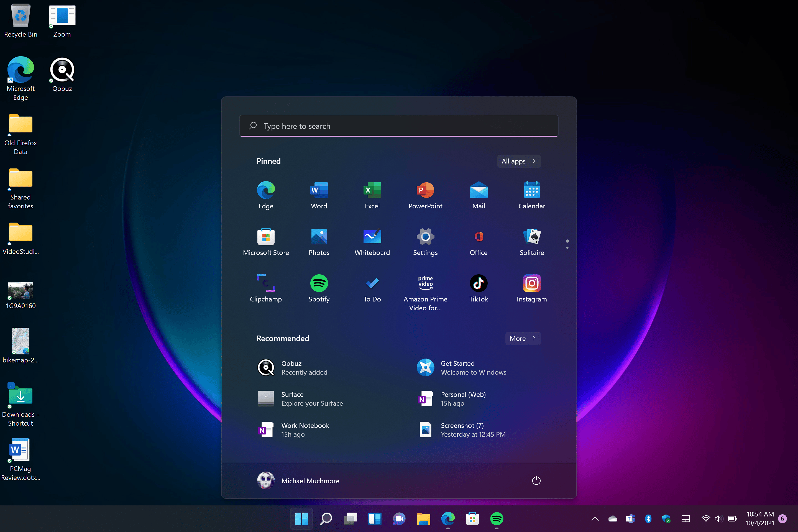Image resolution: width=798 pixels, height=532 pixels.
Task: Expand the All apps list
Action: click(x=518, y=161)
